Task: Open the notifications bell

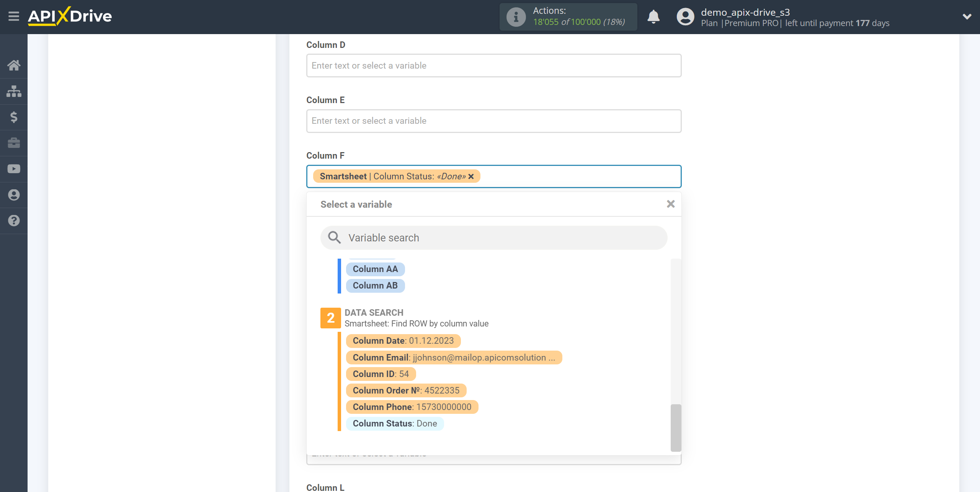Action: coord(653,17)
